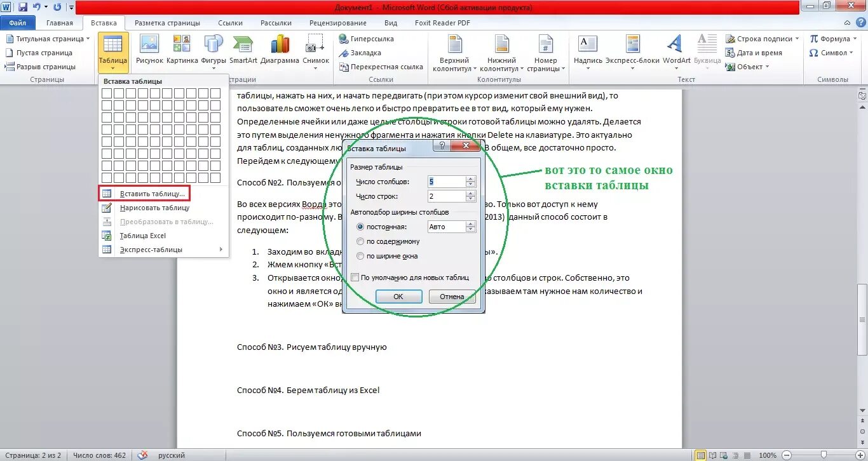868x461 pixels.
Task: Click the zoom out minus button
Action: (x=787, y=455)
